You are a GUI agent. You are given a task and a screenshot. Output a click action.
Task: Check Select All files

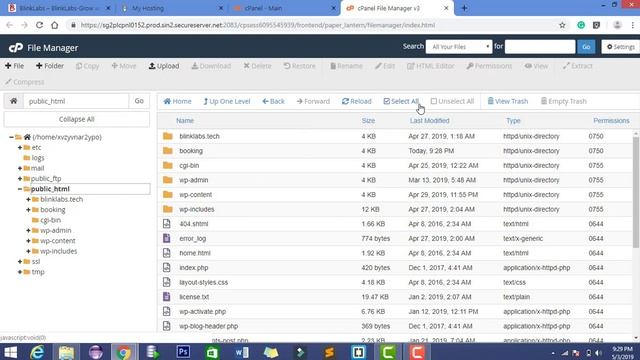click(401, 101)
